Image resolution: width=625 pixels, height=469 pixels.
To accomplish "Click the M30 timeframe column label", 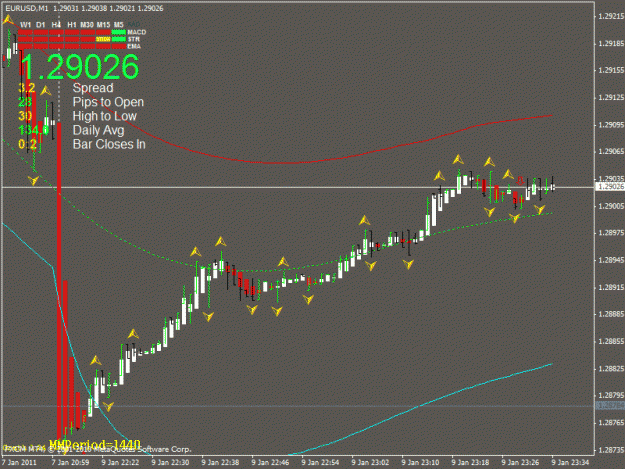I will pyautogui.click(x=87, y=25).
